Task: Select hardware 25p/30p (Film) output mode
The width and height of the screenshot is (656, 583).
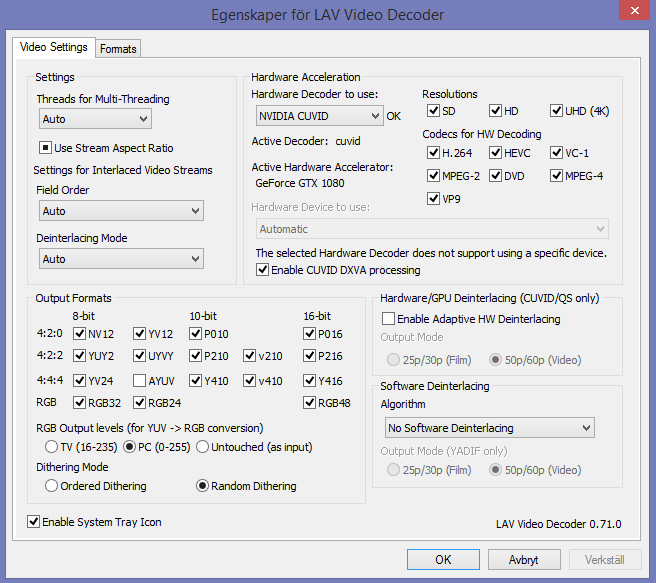Action: tap(393, 360)
